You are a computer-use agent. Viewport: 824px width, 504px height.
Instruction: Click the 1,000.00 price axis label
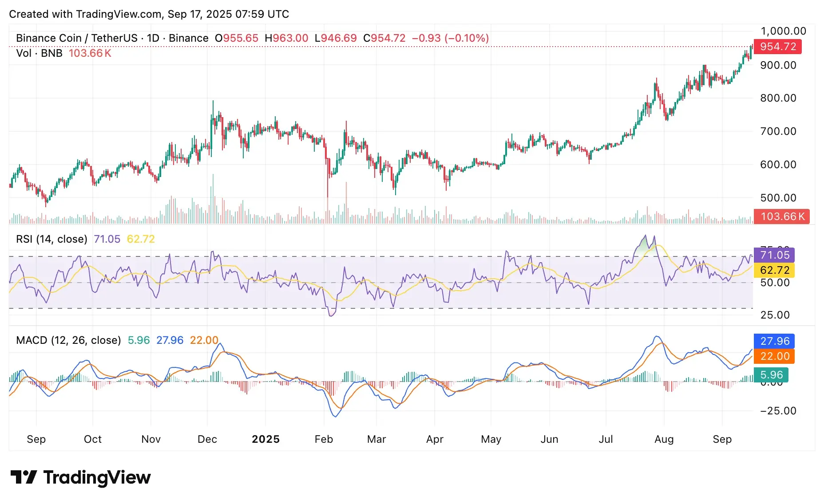784,31
